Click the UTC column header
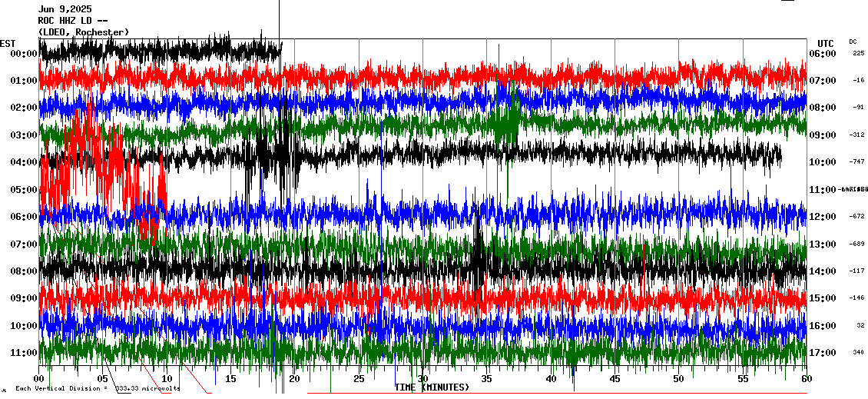Image resolution: width=868 pixels, height=399 pixels. (826, 43)
